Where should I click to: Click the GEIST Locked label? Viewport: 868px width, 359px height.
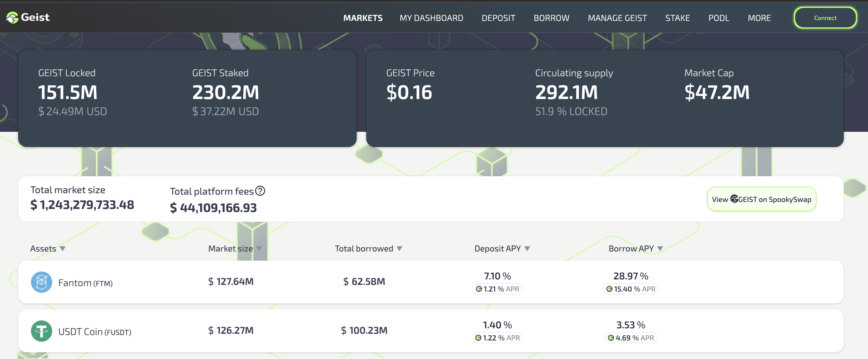tap(67, 73)
